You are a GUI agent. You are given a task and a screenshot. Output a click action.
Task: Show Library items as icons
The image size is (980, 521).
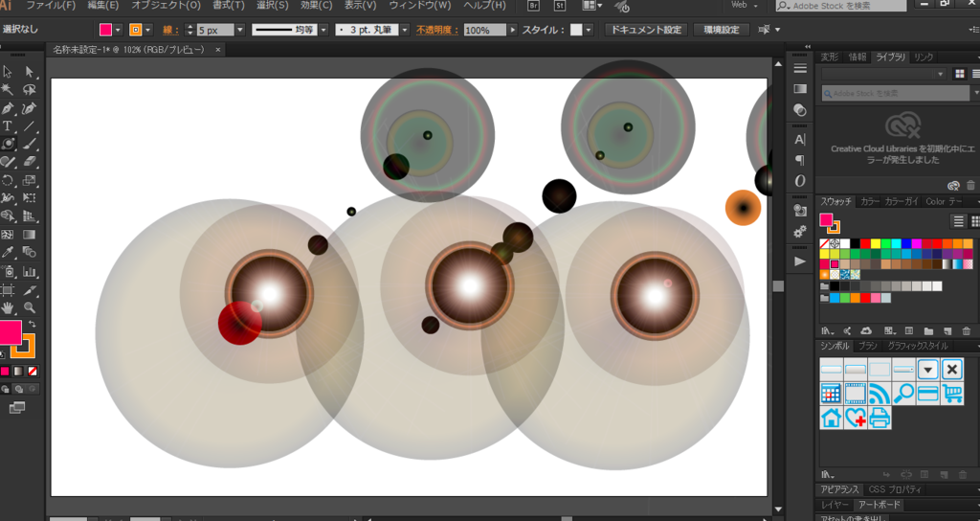(959, 74)
